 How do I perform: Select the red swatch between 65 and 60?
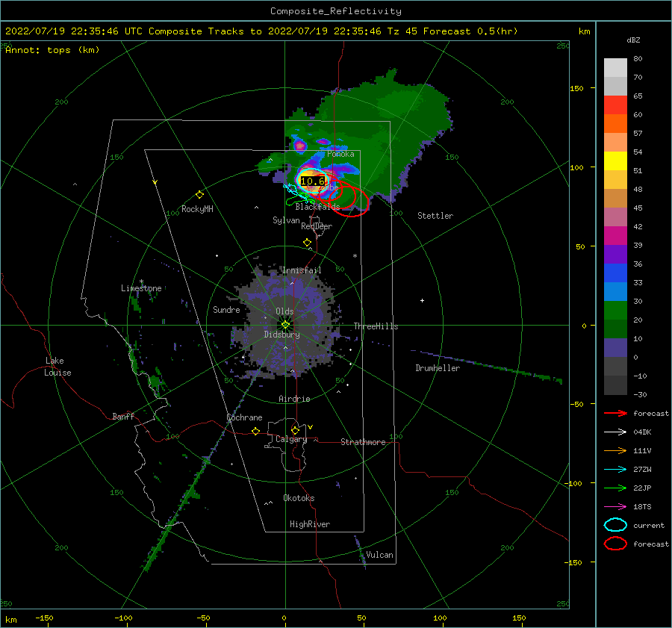(x=615, y=105)
